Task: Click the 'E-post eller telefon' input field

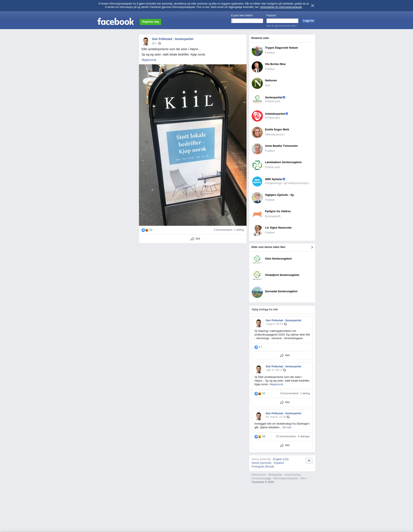Action: coord(247,21)
